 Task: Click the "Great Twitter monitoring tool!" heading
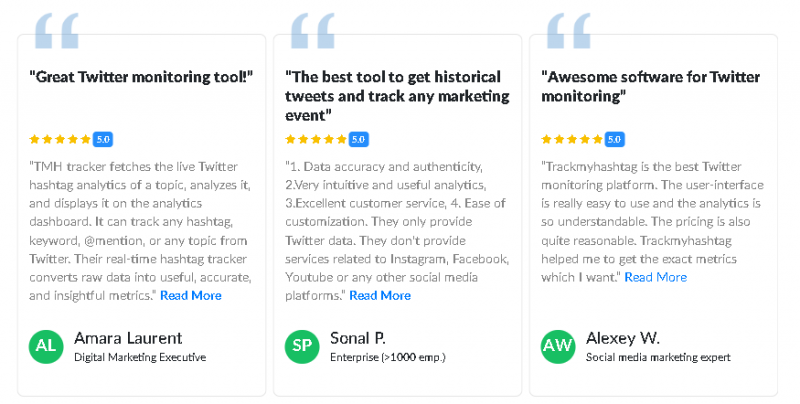tap(141, 77)
